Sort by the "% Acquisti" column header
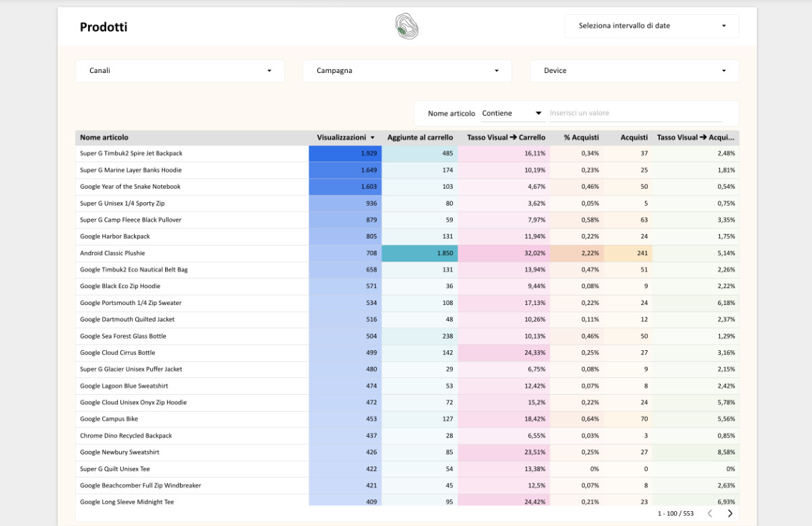Viewport: 812px width, 526px height. (582, 137)
